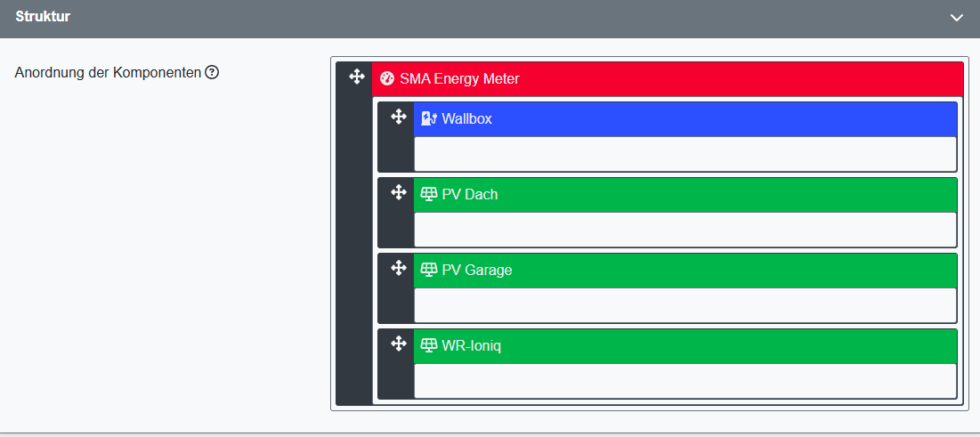The height and width of the screenshot is (437, 980).
Task: Select the Wallbox component label
Action: tap(466, 118)
